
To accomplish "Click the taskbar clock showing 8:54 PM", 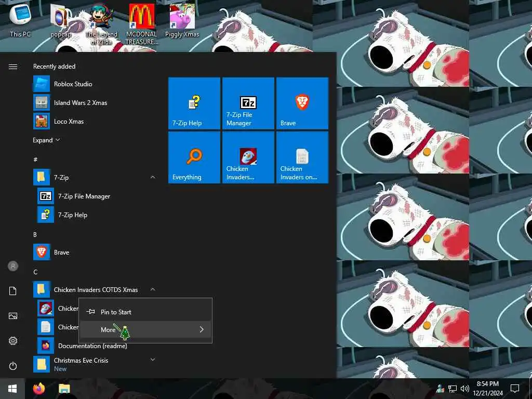I will (487, 389).
